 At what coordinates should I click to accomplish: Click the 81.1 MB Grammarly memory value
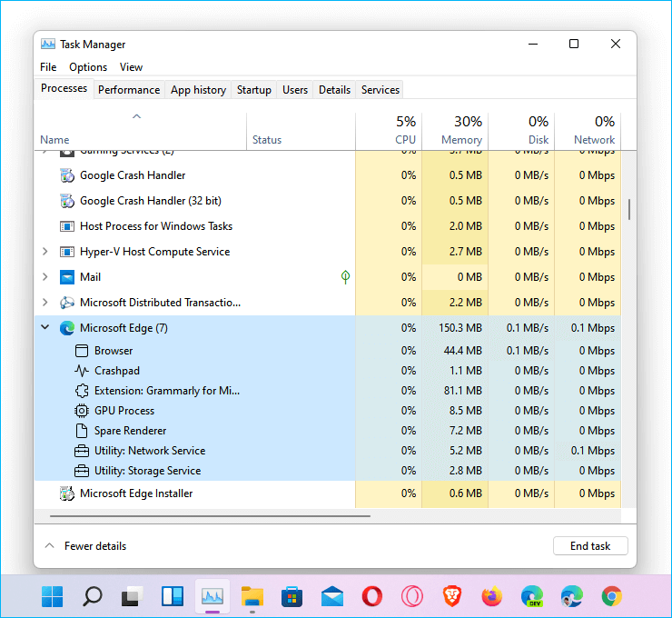pos(462,391)
